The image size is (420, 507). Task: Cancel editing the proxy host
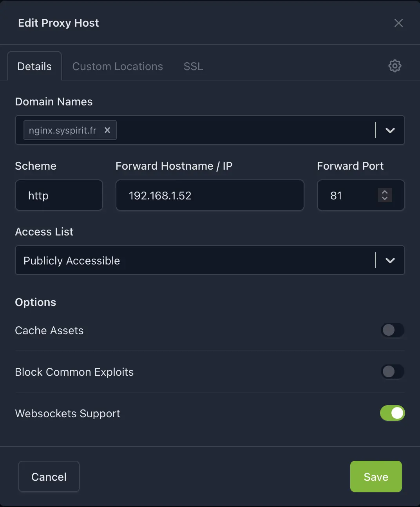[49, 476]
